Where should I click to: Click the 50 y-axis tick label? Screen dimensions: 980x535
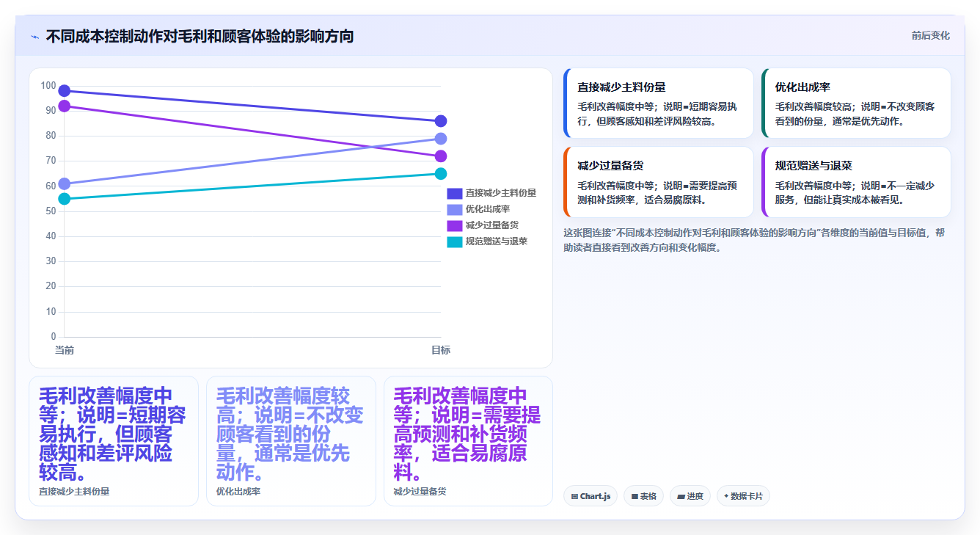(51, 211)
